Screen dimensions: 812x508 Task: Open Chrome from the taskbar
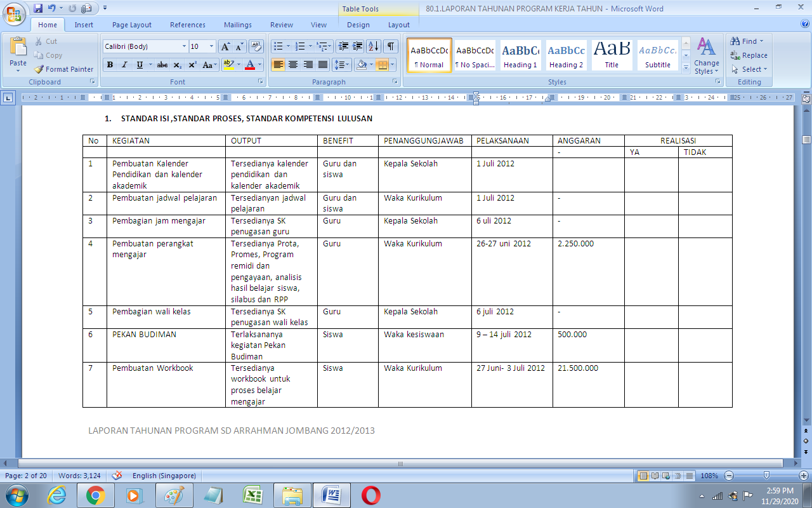[x=96, y=495]
